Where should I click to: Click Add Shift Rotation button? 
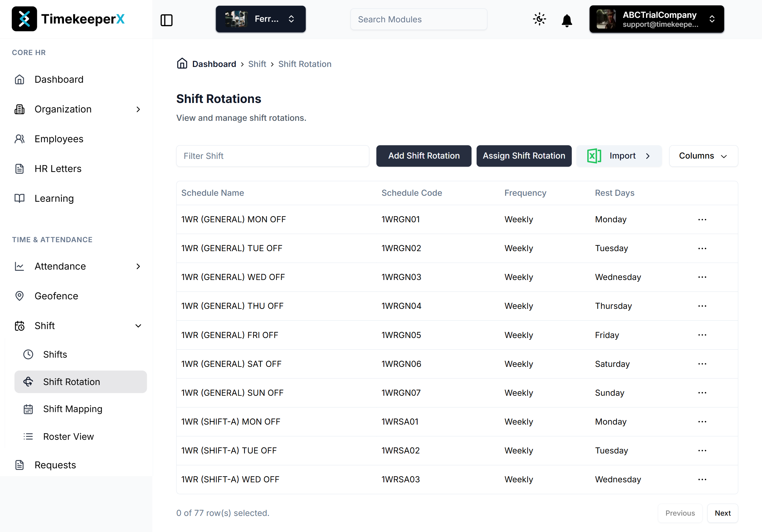424,156
